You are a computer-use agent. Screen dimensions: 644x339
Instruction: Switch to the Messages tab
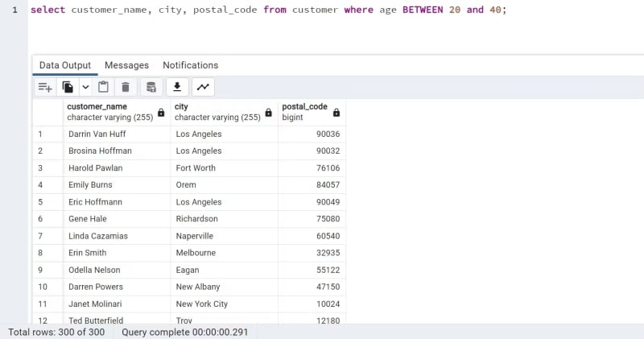click(126, 65)
